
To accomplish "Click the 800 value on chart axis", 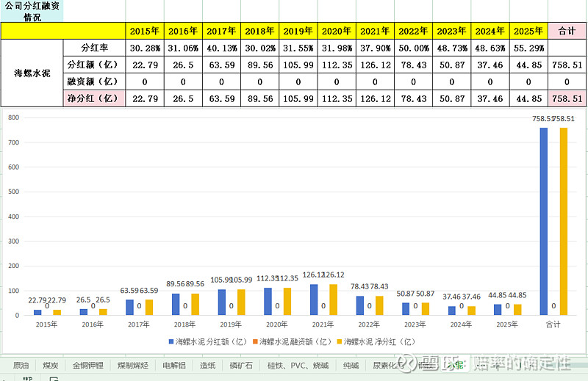I will click(13, 117).
